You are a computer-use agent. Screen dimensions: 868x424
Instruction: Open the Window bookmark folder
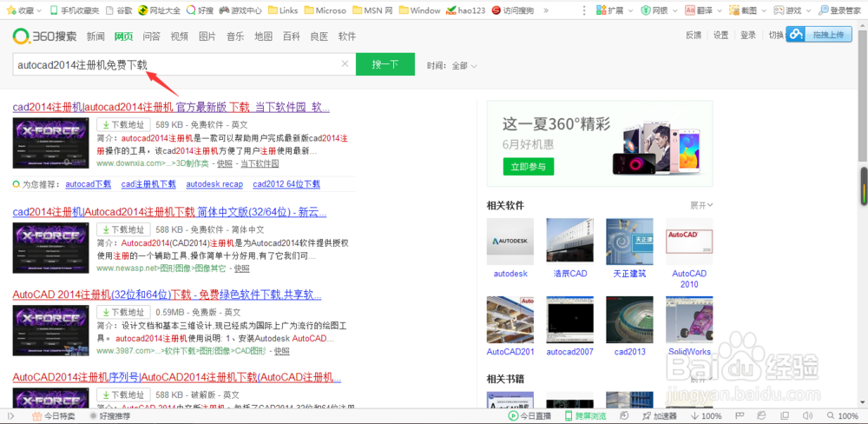pos(419,10)
